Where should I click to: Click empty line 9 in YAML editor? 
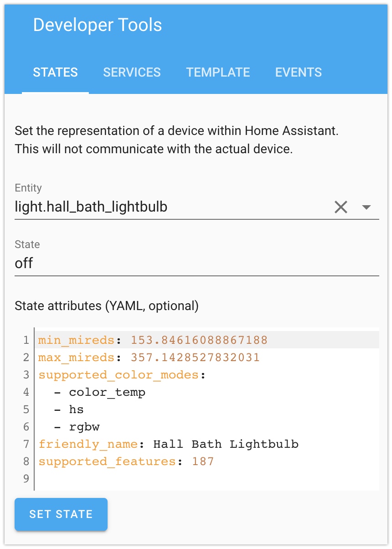pyautogui.click(x=207, y=479)
